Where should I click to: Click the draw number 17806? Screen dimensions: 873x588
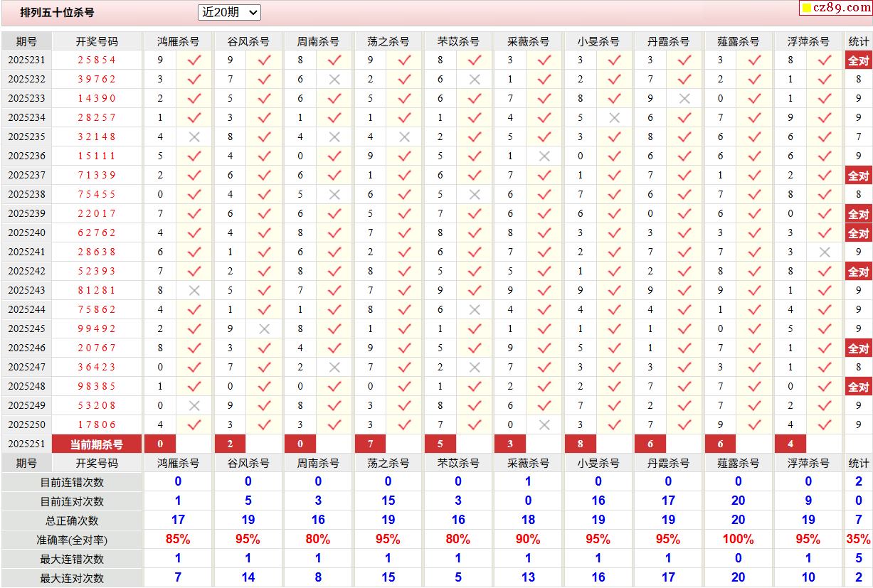pos(97,424)
